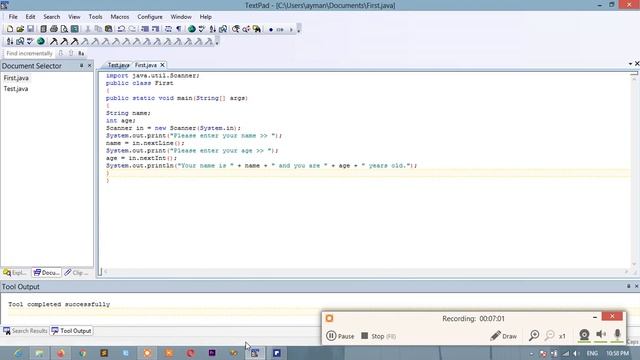Open the document tabs list dropdown arrow
The image size is (640, 360).
tap(630, 64)
